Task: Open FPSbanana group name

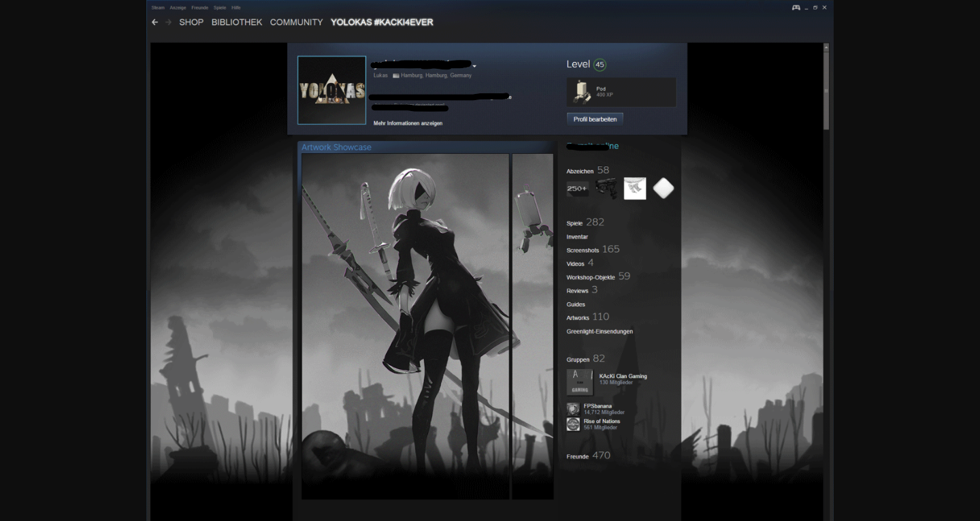Action: pos(598,406)
